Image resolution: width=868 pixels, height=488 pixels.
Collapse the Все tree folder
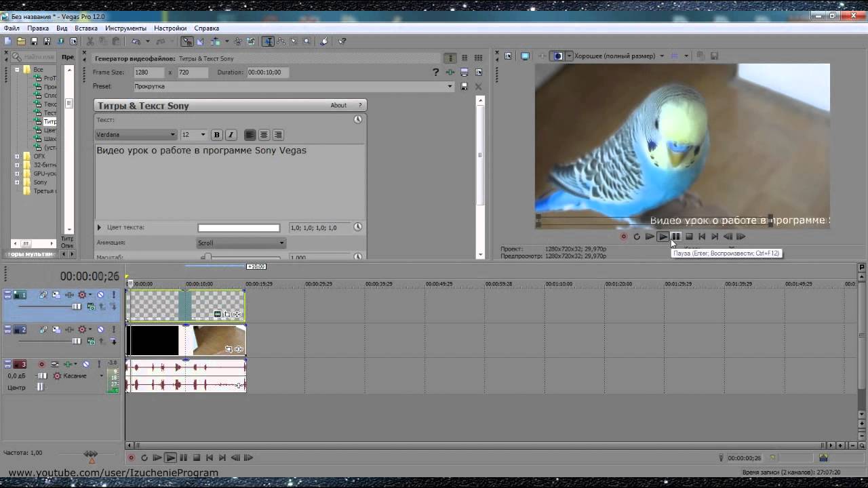point(17,70)
